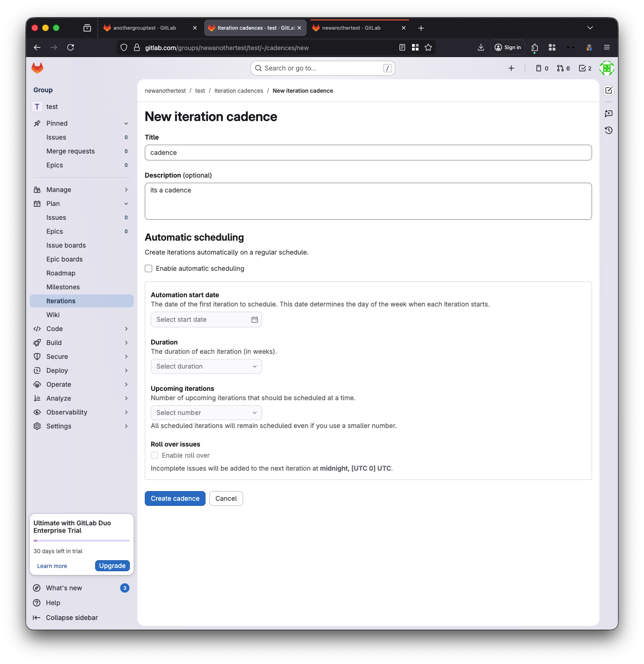Toggle the Enable roll over checkbox
The image size is (644, 664).
click(155, 455)
